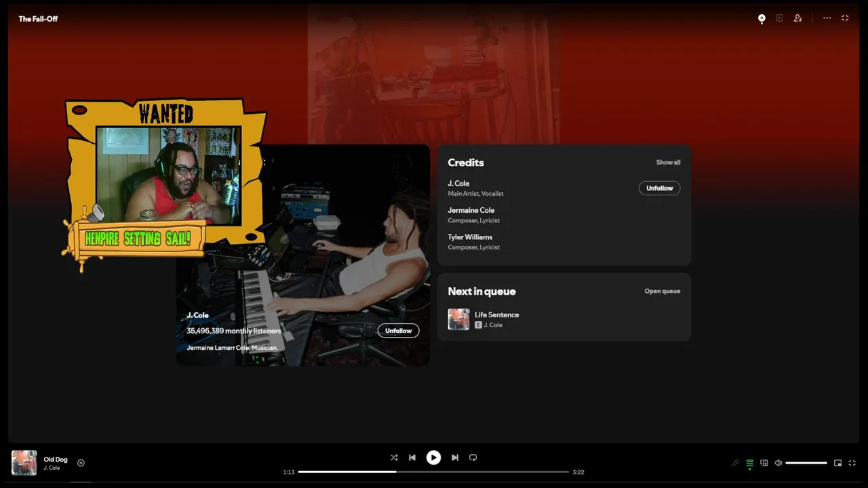Toggle the green queue icon in the player bar

[749, 463]
